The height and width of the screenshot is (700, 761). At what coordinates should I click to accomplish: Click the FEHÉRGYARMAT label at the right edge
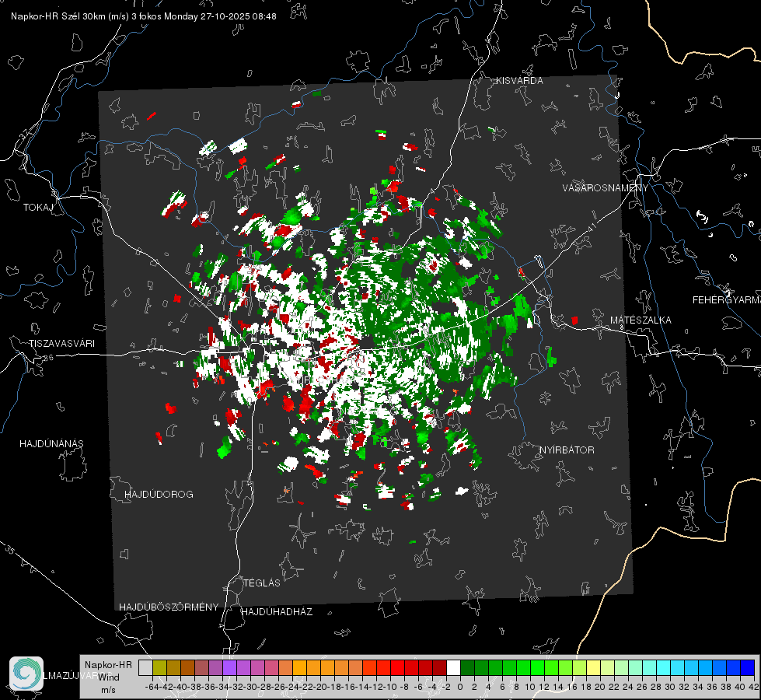727,300
